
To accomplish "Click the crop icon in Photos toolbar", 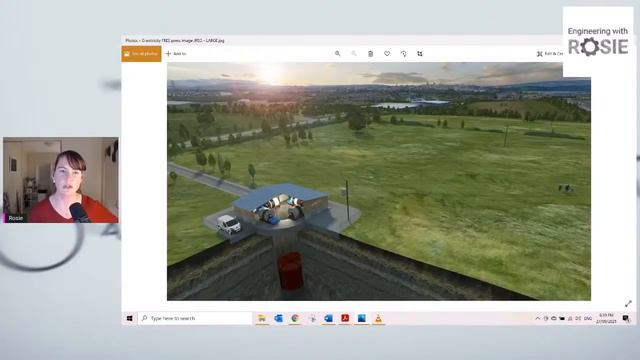I will coord(420,54).
